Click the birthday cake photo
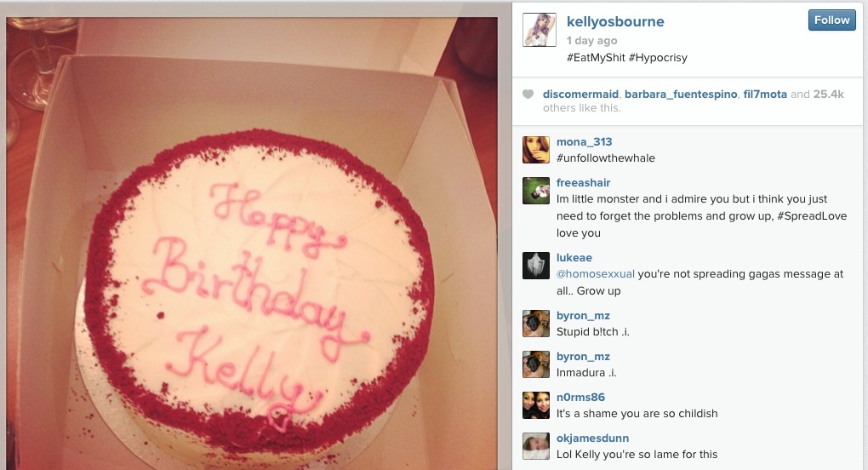 tap(252, 244)
